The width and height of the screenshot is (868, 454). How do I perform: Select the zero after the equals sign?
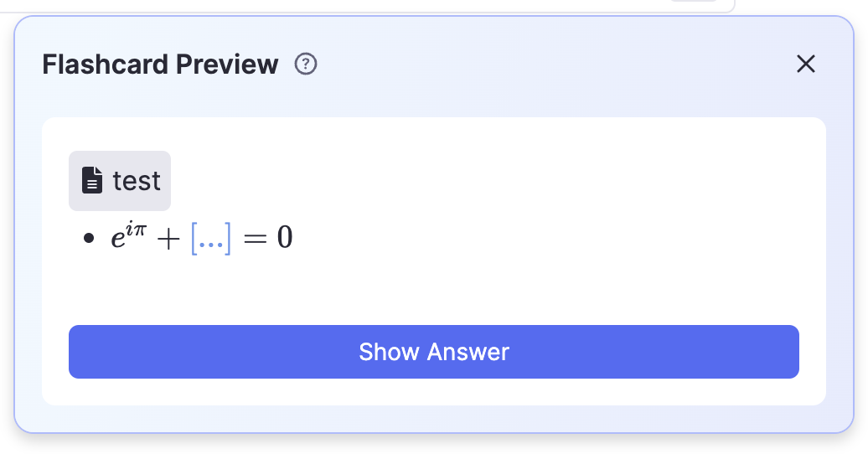click(285, 240)
